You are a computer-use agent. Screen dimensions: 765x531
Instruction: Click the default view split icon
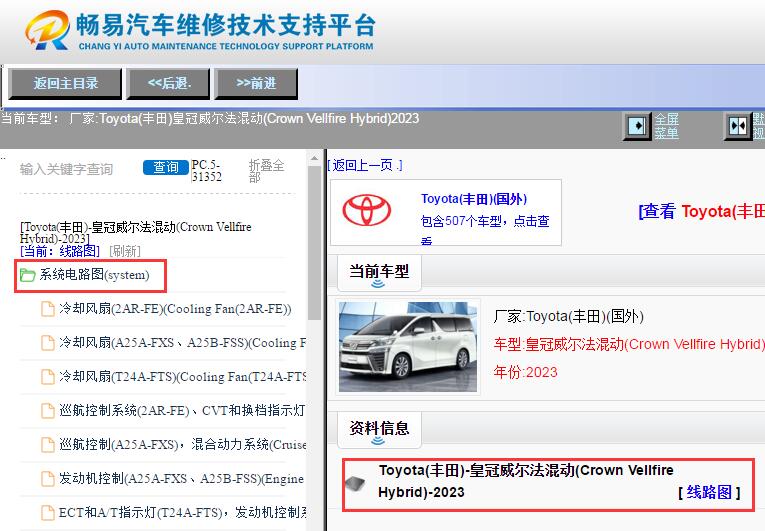coord(738,126)
